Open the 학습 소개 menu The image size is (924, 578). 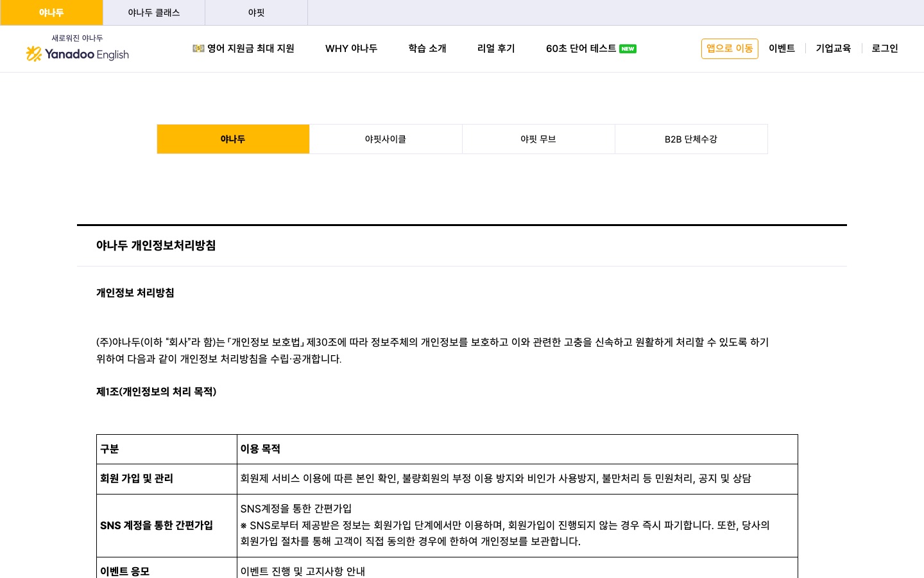point(427,48)
